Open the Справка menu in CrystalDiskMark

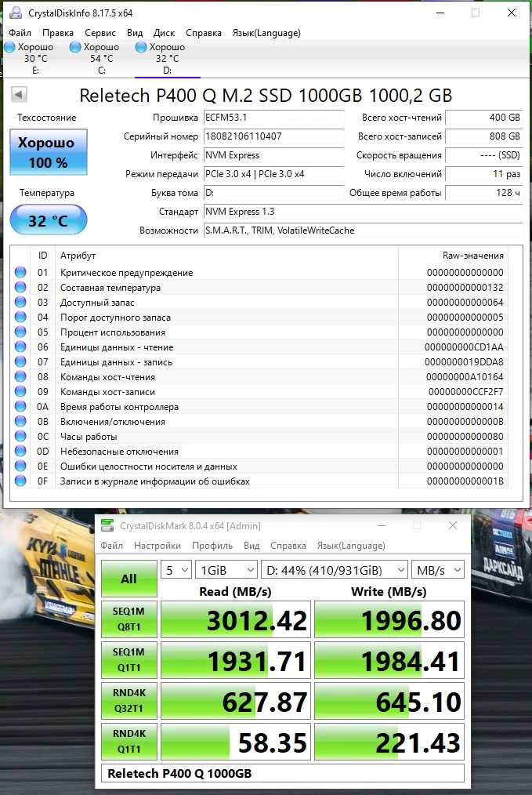pos(288,546)
